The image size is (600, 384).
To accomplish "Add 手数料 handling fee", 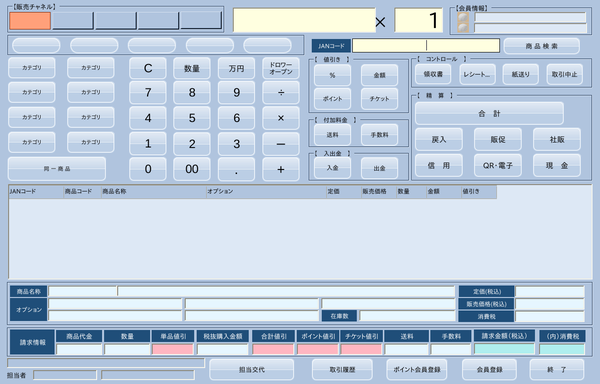I will coord(379,135).
